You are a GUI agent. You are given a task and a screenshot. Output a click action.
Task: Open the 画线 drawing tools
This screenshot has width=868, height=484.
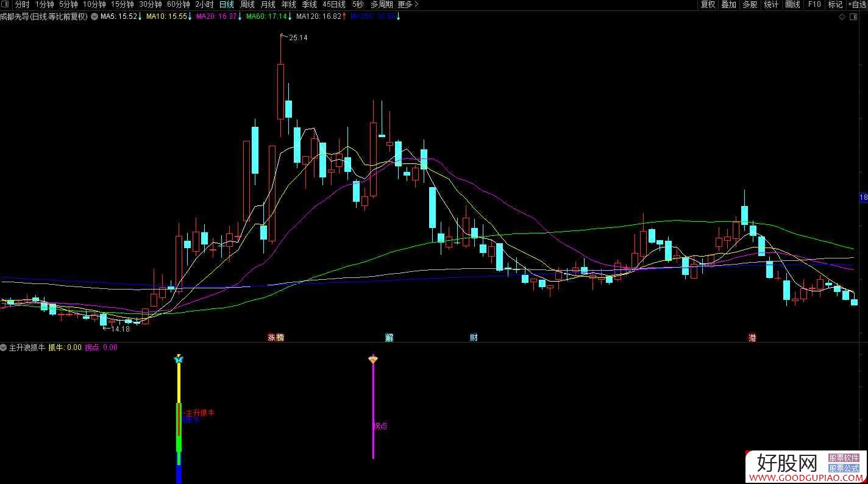792,4
